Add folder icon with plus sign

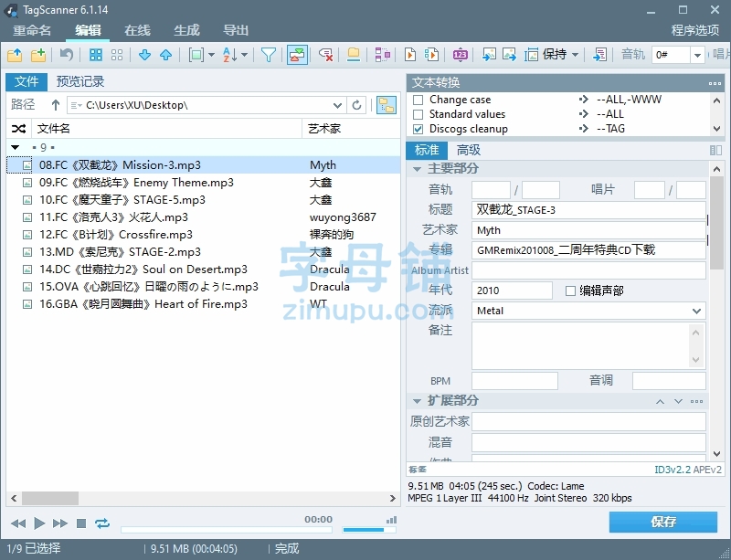click(x=38, y=55)
